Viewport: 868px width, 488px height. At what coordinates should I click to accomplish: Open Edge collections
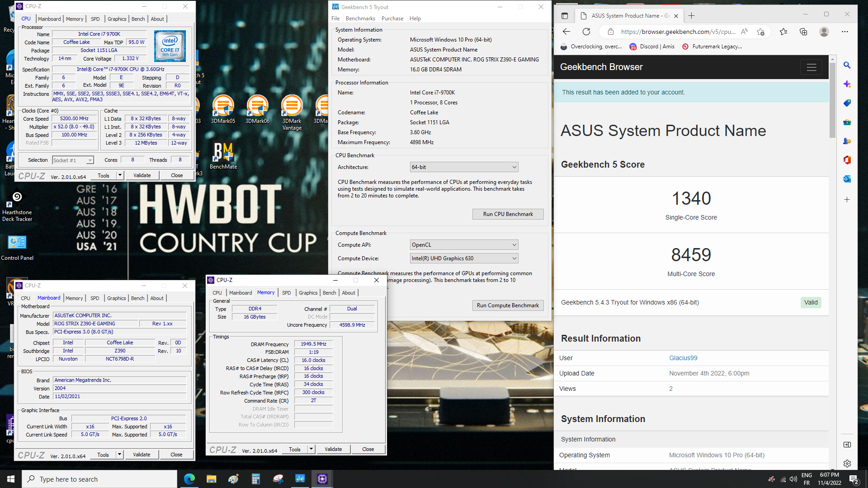tap(803, 32)
